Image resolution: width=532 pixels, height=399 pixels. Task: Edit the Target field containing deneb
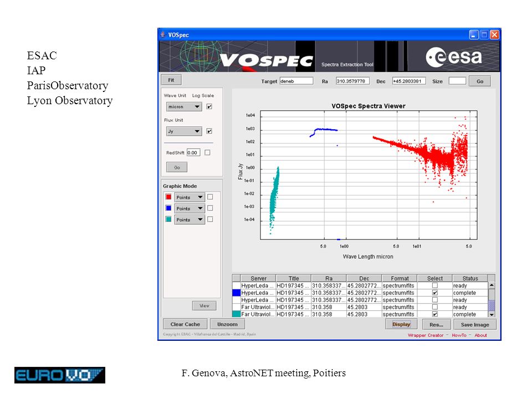[296, 81]
